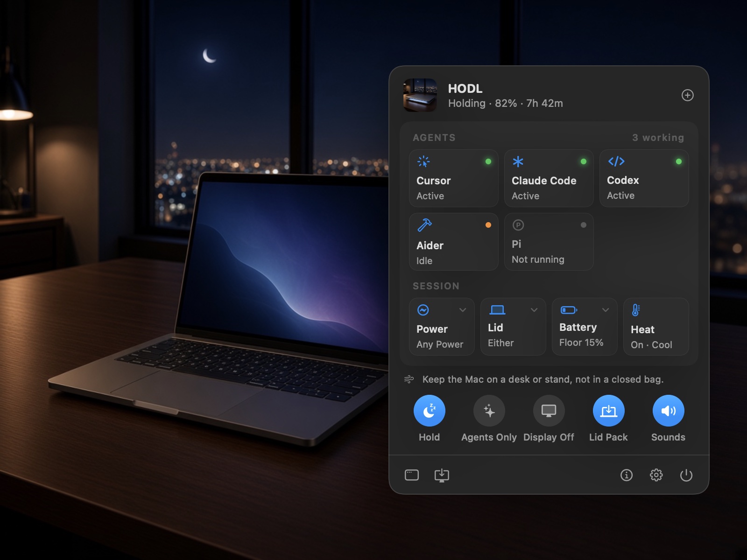
Task: Select the Pi agent card
Action: pos(549,242)
